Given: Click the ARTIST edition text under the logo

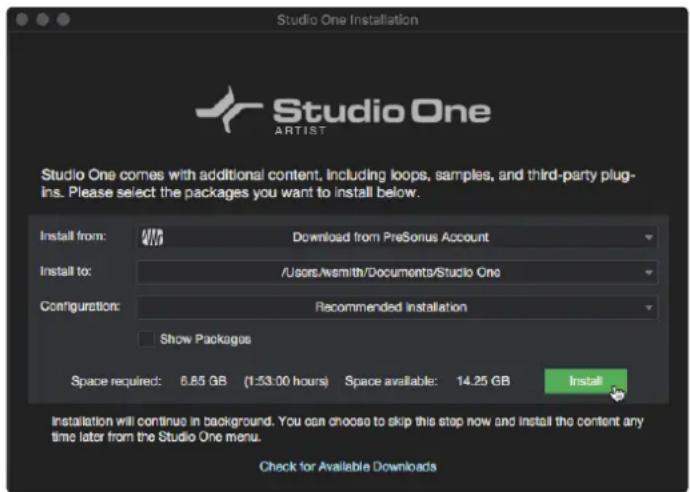Looking at the screenshot, I should click(301, 131).
